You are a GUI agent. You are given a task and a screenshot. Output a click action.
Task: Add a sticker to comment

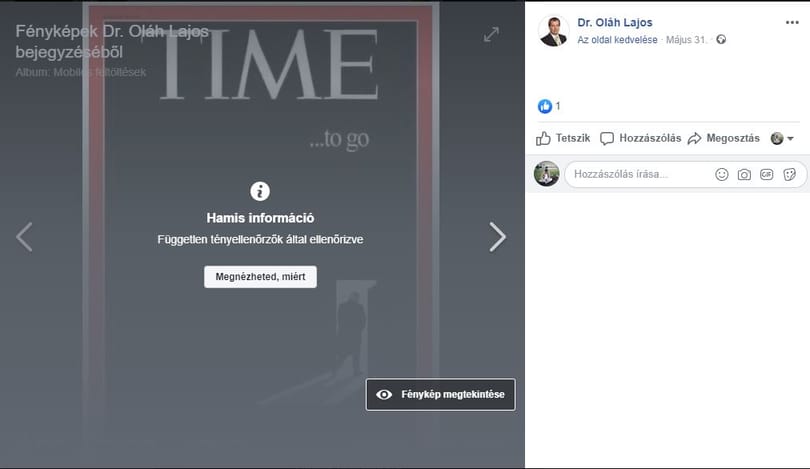click(x=789, y=175)
